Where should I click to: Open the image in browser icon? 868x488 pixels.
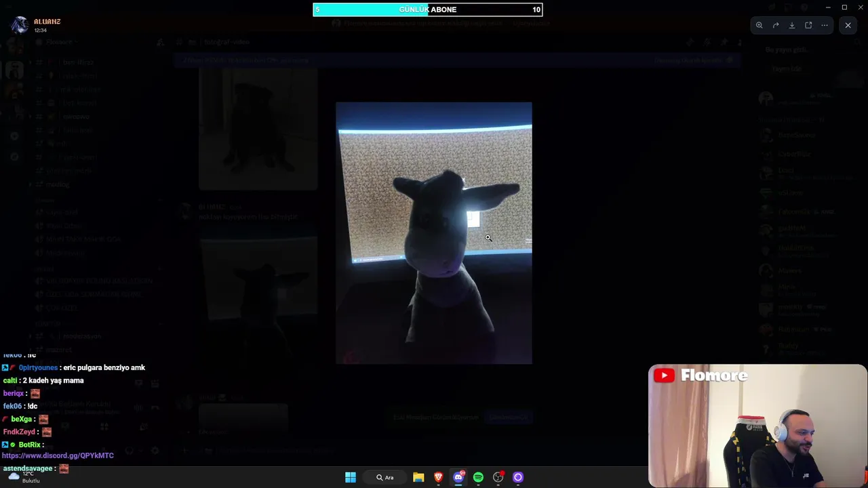tap(808, 25)
